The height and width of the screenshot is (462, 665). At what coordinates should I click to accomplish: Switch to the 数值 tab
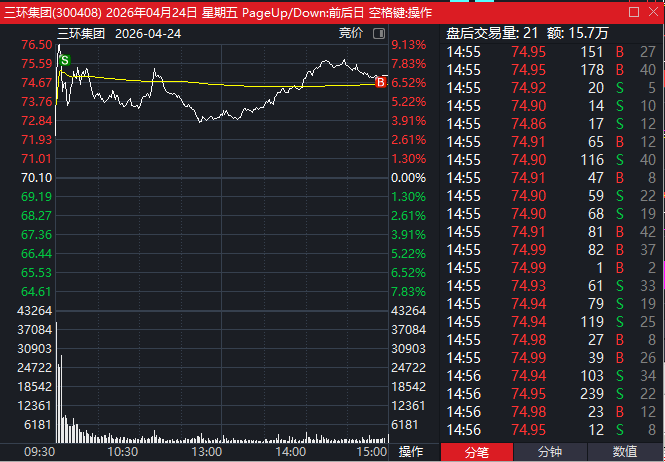(x=625, y=452)
